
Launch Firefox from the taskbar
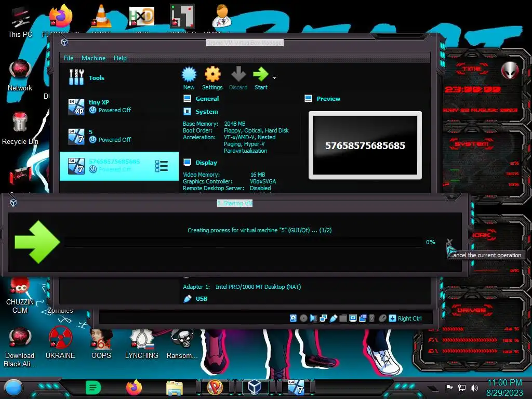pos(134,388)
